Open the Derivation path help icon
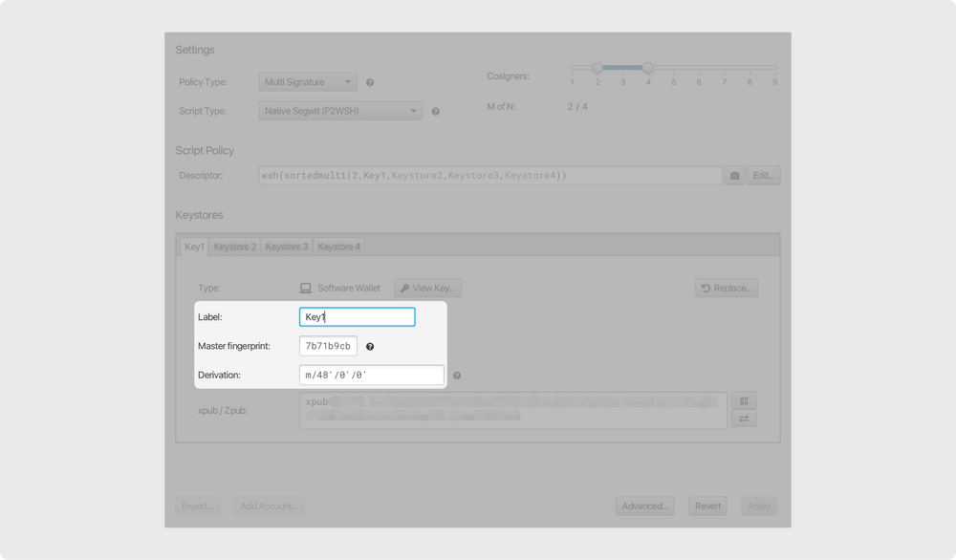Image resolution: width=956 pixels, height=560 pixels. point(456,375)
